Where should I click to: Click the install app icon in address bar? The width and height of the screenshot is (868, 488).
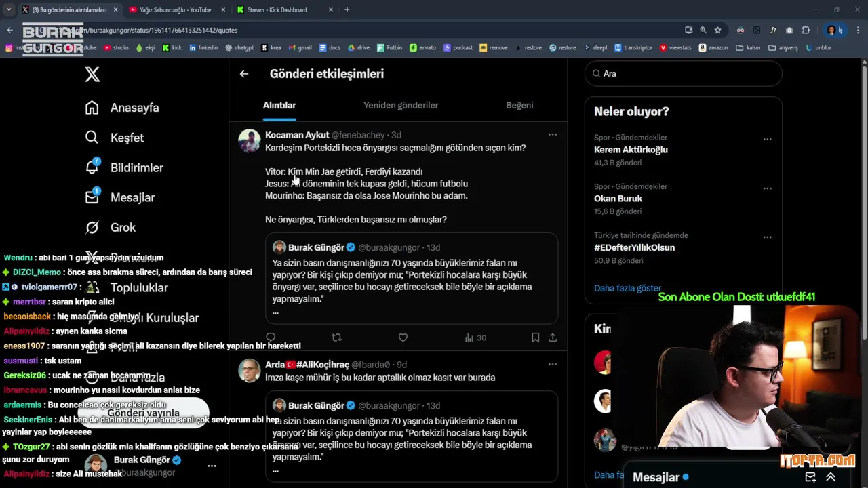coord(689,30)
